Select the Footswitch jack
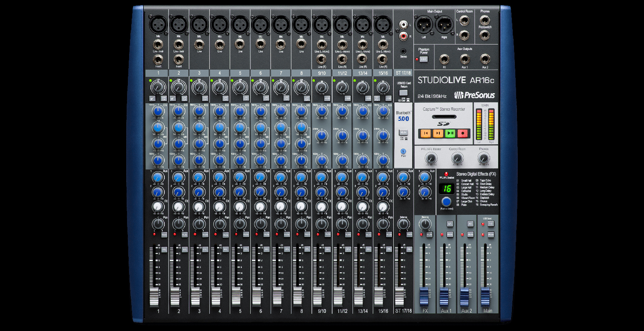This screenshot has width=644, height=331. tap(485, 35)
